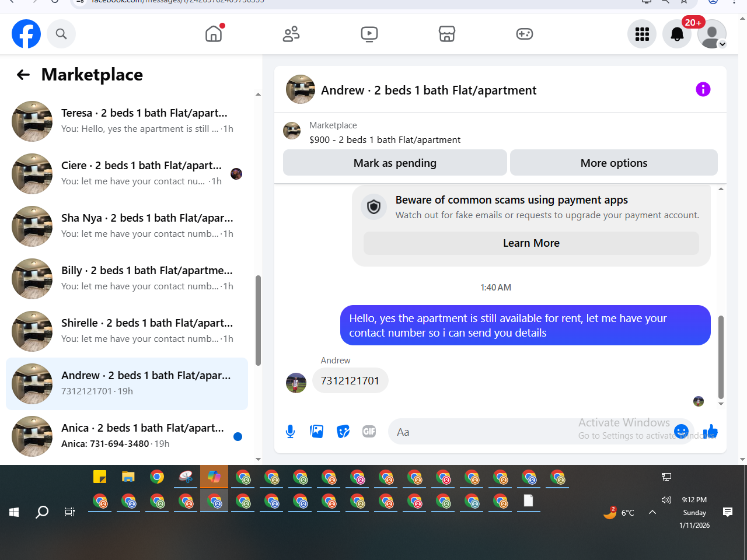The width and height of the screenshot is (747, 560).
Task: Choose a sticker icon
Action: [343, 432]
